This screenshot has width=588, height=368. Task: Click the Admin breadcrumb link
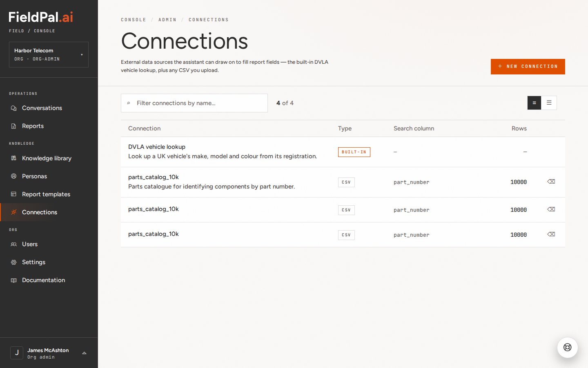click(167, 20)
